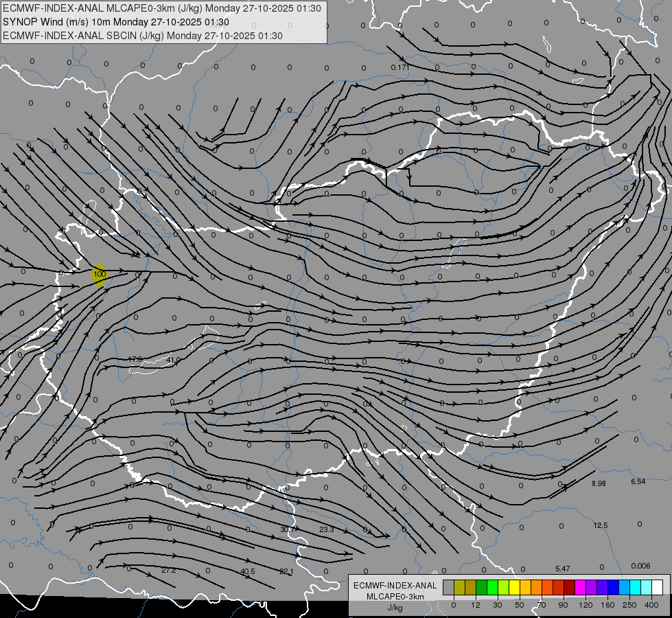Image resolution: width=672 pixels, height=618 pixels.
Task: Click the map value 0.006
Action: pos(640,566)
